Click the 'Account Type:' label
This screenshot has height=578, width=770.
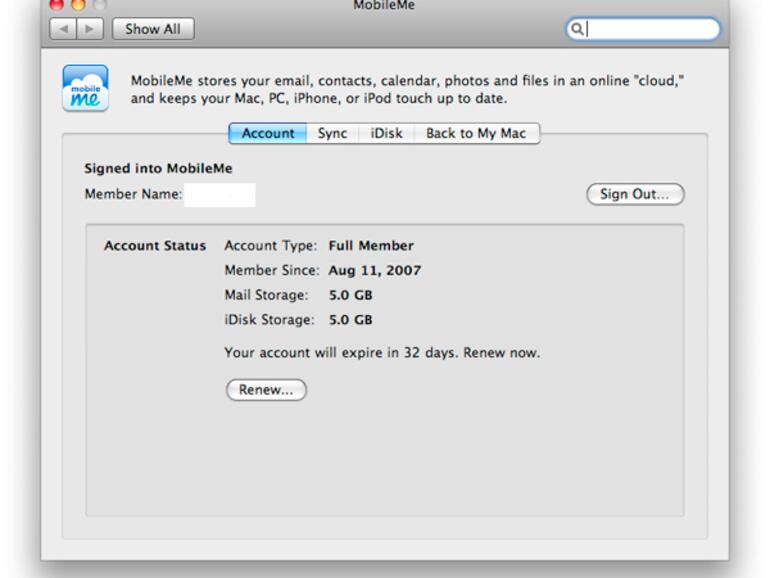point(271,246)
